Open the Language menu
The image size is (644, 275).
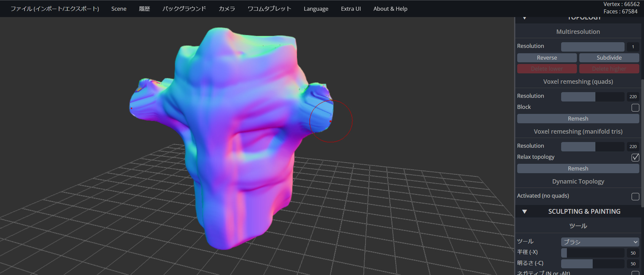[316, 9]
